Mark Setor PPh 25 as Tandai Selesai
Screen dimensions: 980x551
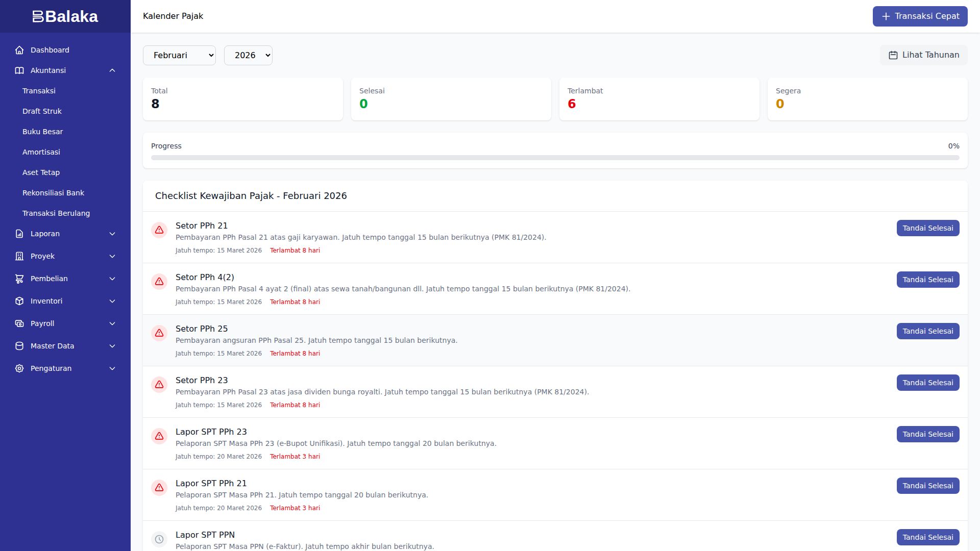click(927, 331)
